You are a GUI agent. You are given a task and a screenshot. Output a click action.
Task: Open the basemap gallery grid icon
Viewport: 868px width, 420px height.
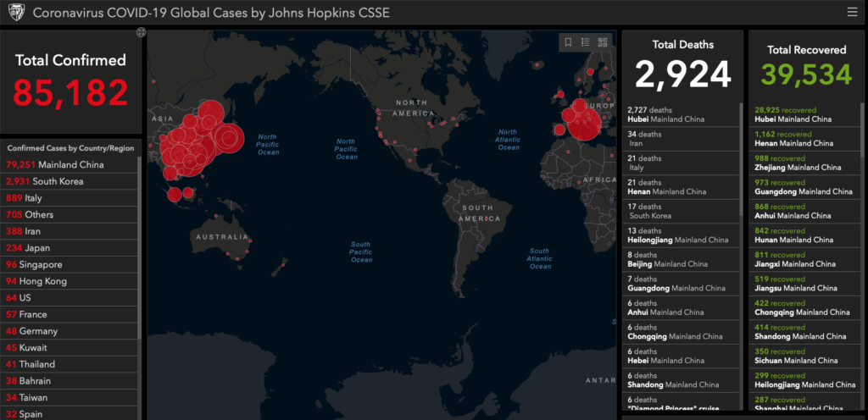point(603,42)
